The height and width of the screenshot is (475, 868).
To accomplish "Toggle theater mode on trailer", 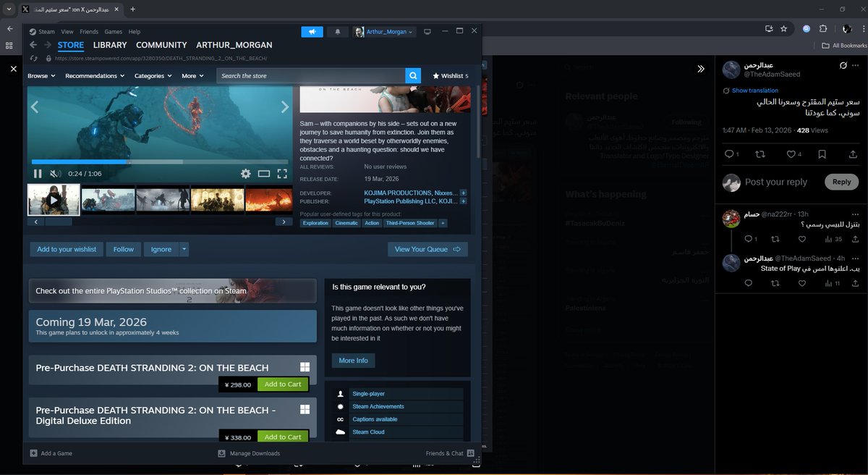I will click(x=264, y=174).
